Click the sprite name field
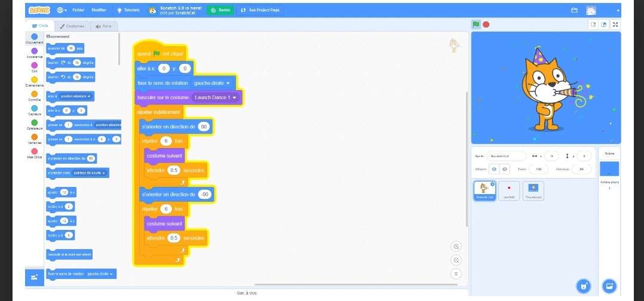Image resolution: width=644 pixels, height=301 pixels. (506, 156)
